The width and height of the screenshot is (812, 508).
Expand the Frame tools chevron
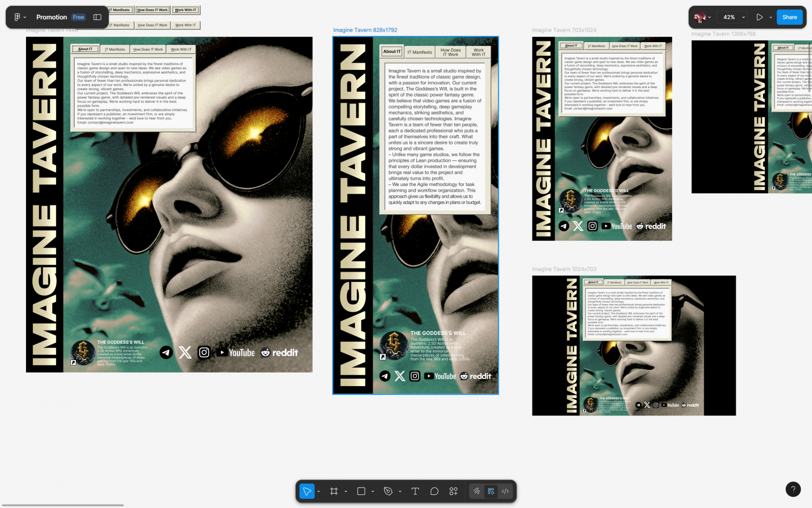(346, 491)
